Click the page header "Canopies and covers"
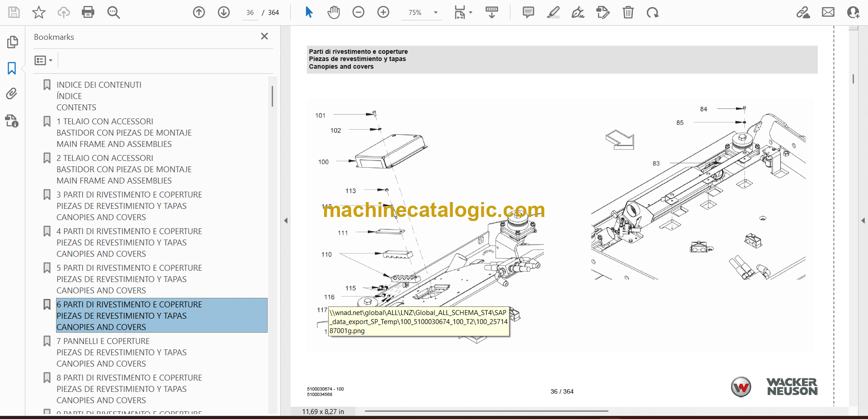The width and height of the screenshot is (868, 419). coord(341,66)
